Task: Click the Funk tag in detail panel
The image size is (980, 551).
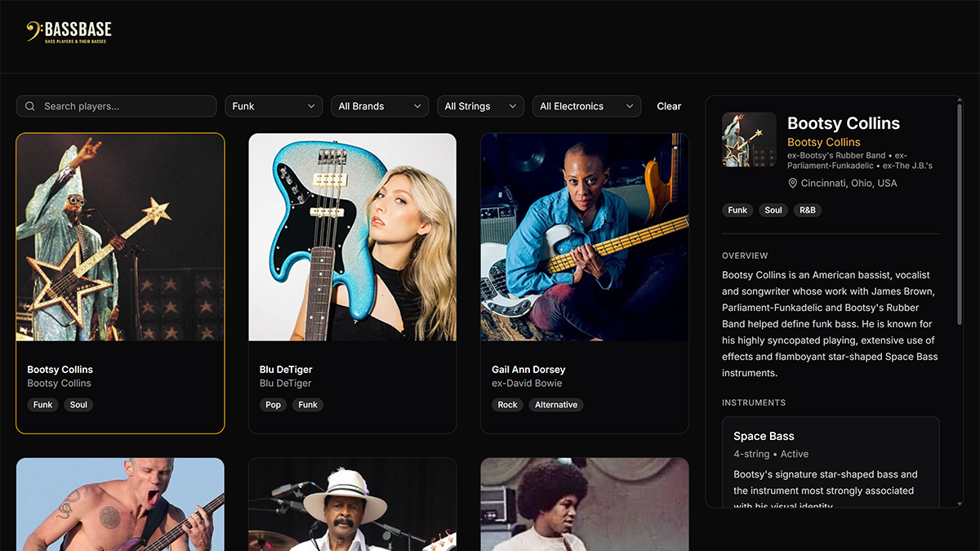Action: pos(737,211)
